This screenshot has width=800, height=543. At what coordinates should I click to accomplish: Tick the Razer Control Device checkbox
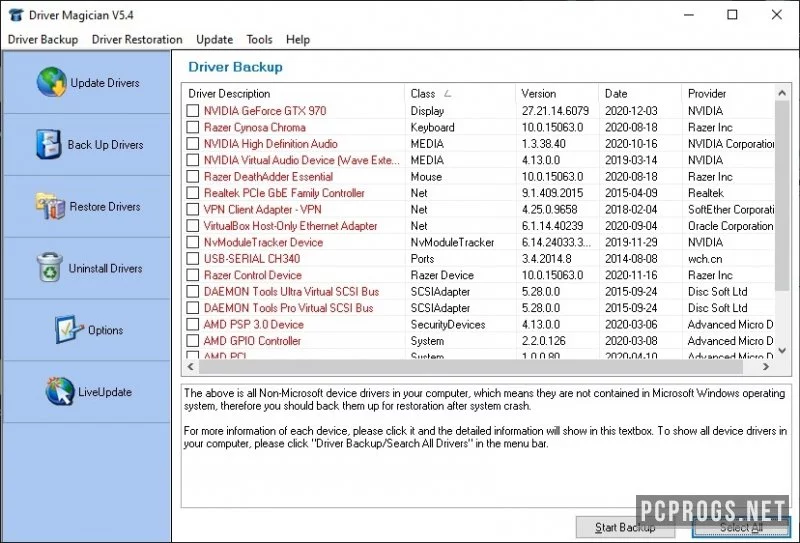192,275
